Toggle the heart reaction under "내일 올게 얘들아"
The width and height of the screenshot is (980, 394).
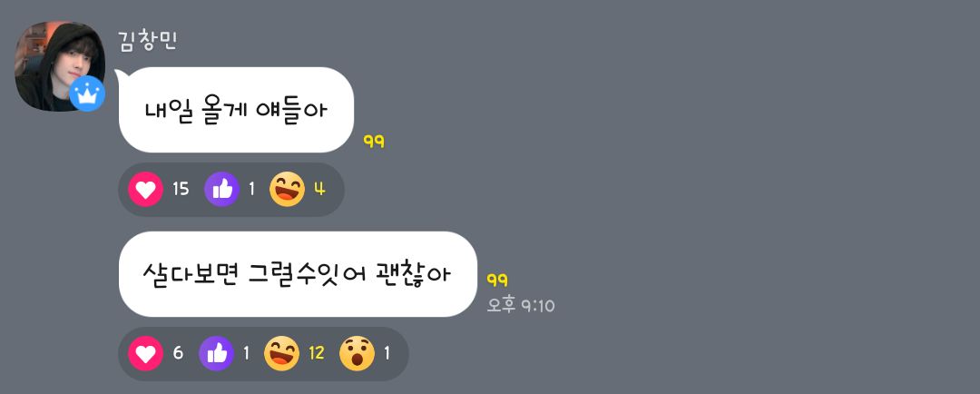pos(145,189)
